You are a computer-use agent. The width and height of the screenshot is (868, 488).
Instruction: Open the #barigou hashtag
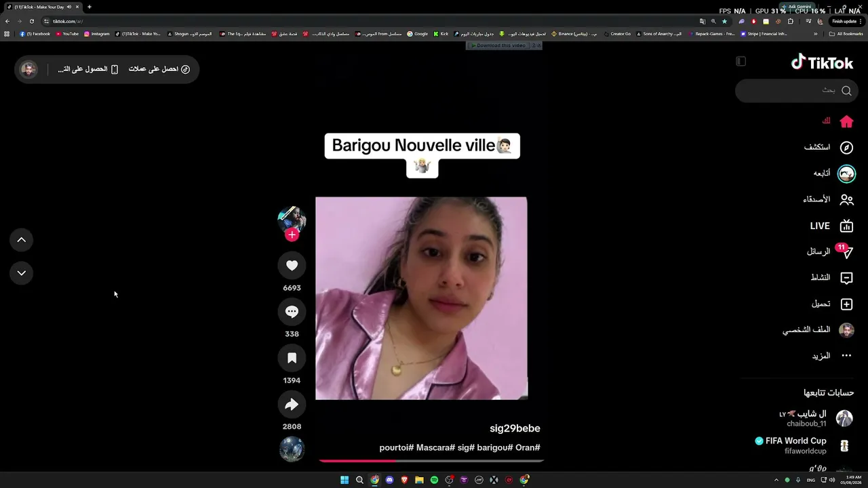click(494, 448)
